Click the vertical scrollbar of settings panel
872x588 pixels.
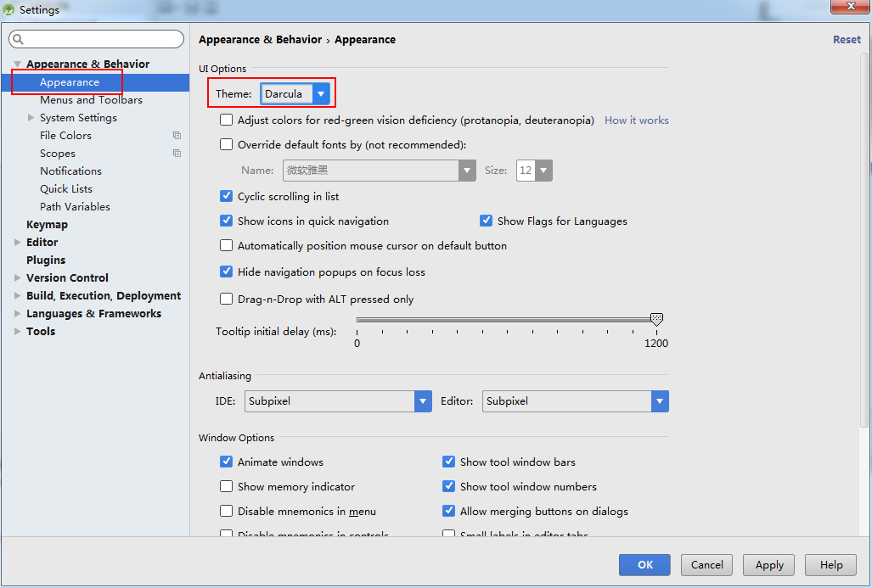864,240
